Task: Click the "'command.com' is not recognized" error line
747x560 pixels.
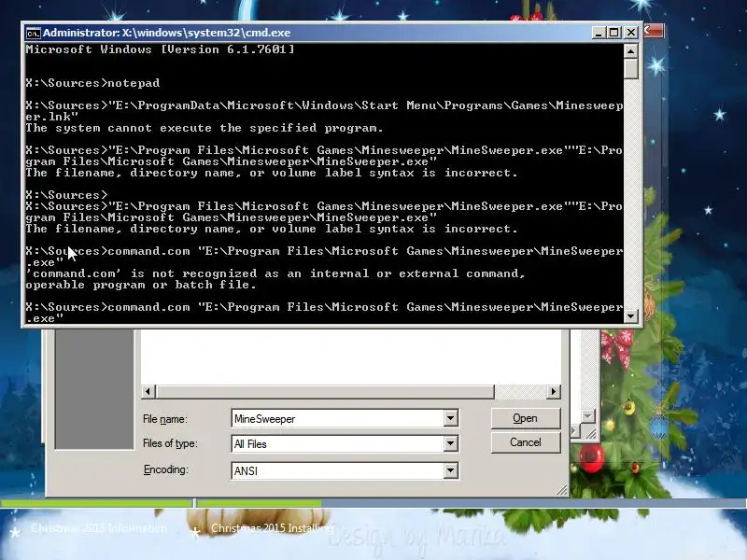Action: tap(275, 273)
